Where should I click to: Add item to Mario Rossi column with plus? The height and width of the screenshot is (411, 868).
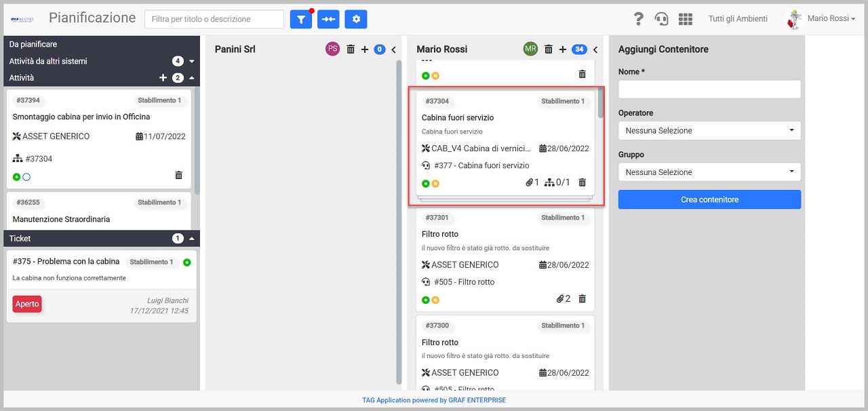point(562,50)
